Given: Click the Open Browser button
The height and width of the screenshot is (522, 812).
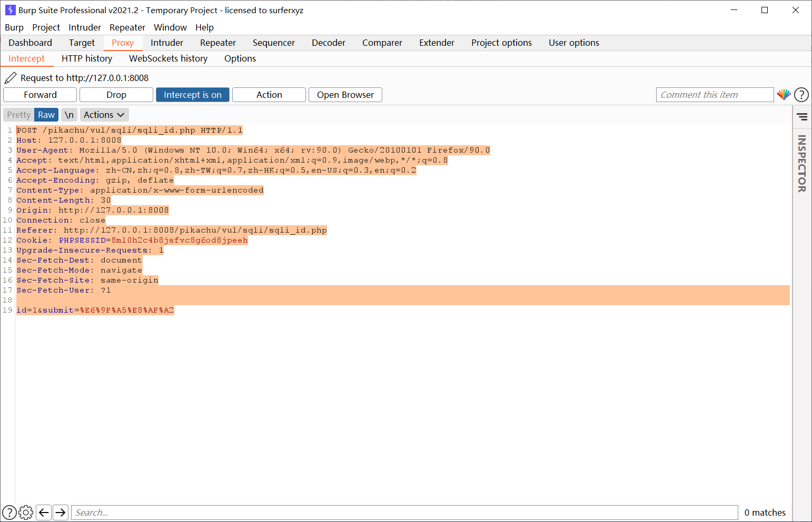Looking at the screenshot, I should coord(345,95).
